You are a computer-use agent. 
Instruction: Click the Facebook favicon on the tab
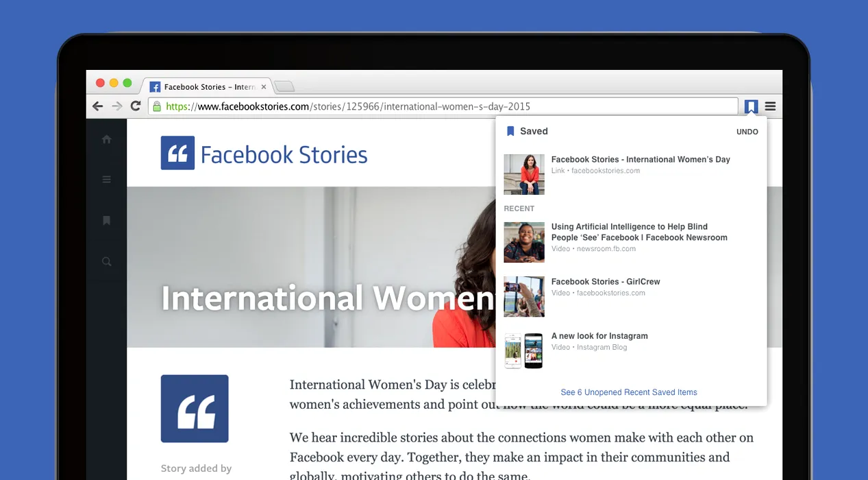point(155,87)
